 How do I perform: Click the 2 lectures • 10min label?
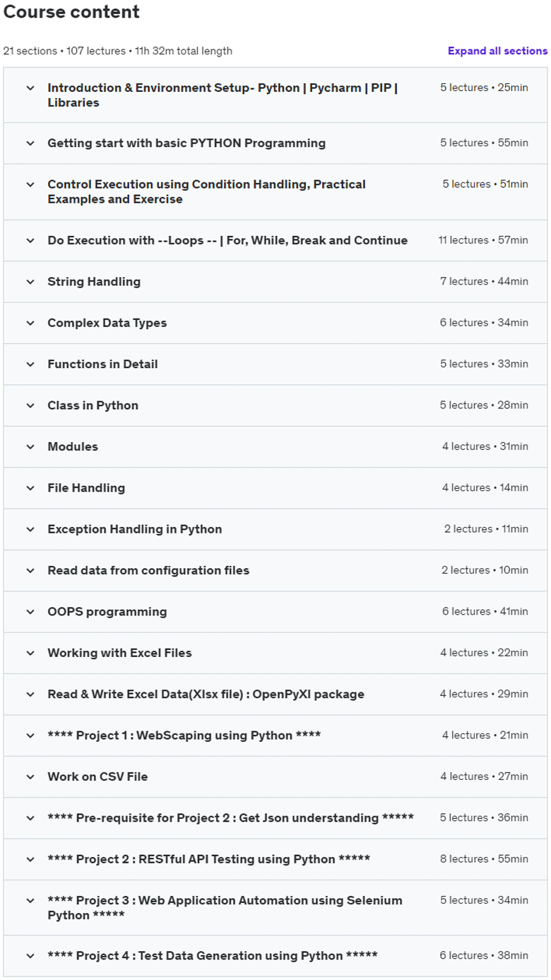485,570
